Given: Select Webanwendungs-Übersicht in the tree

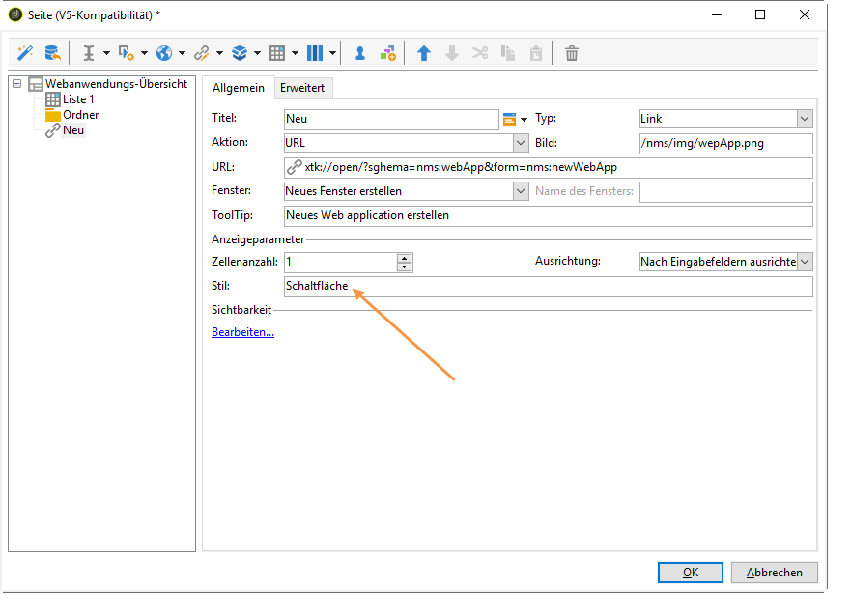Looking at the screenshot, I should tap(116, 84).
